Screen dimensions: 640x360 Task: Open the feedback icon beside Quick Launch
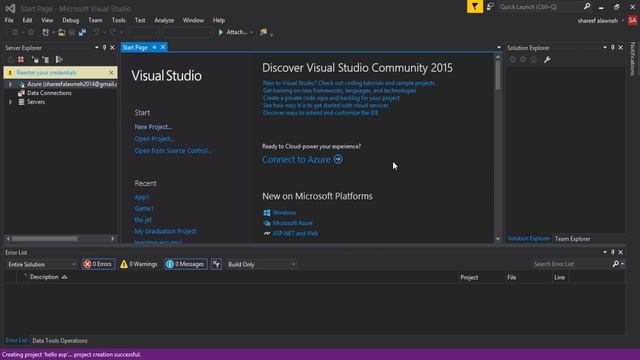tap(490, 7)
